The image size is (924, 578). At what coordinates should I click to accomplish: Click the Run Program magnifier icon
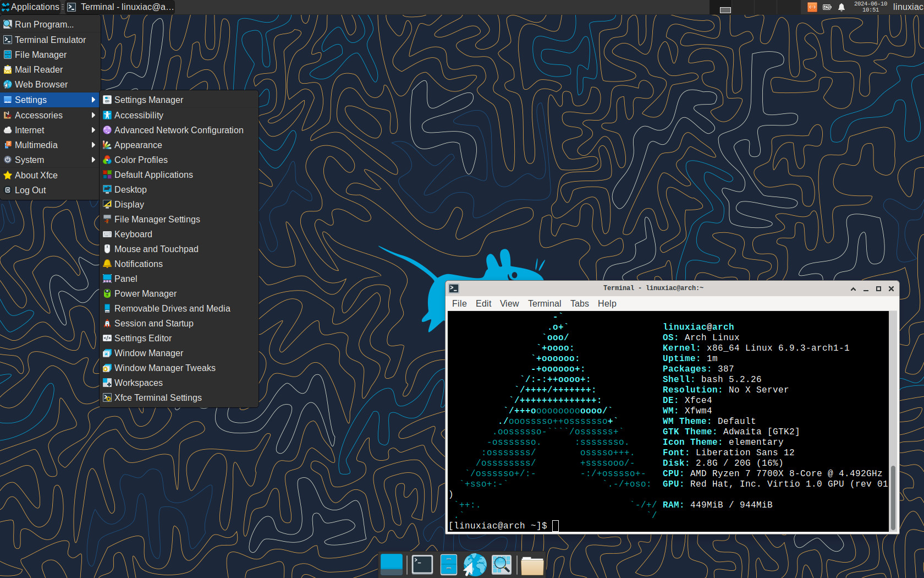(x=8, y=24)
